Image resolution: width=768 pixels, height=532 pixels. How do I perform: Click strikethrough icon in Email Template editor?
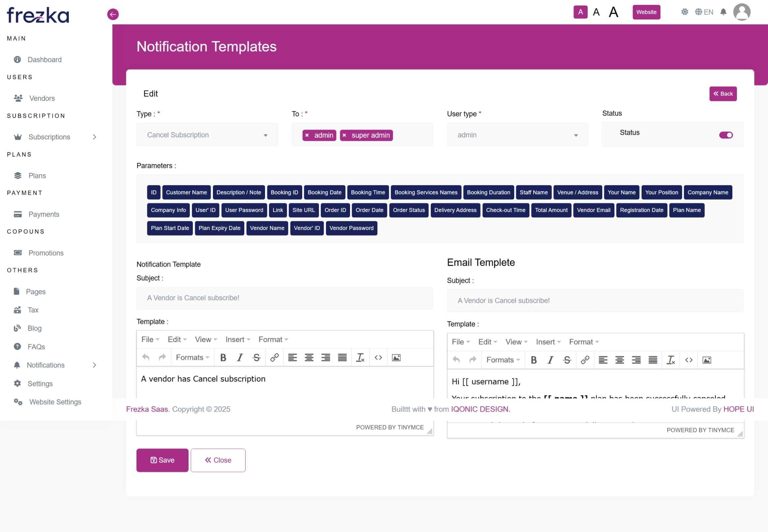(x=567, y=360)
